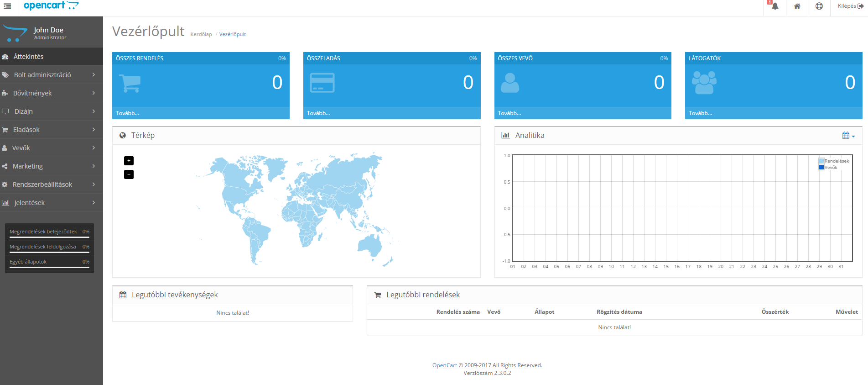This screenshot has height=385, width=868.
Task: Click the people group icon in Látogatók tile
Action: pos(704,83)
